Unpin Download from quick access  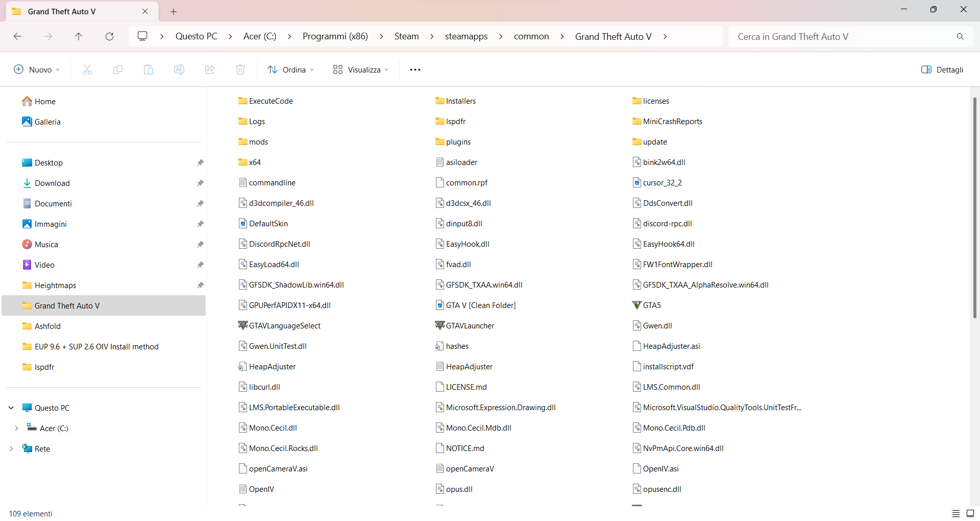(x=200, y=183)
